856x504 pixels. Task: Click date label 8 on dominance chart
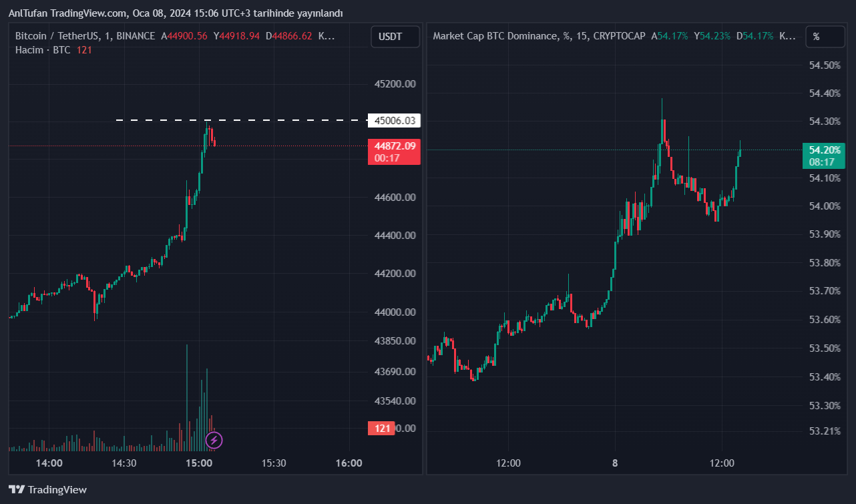[x=615, y=463]
